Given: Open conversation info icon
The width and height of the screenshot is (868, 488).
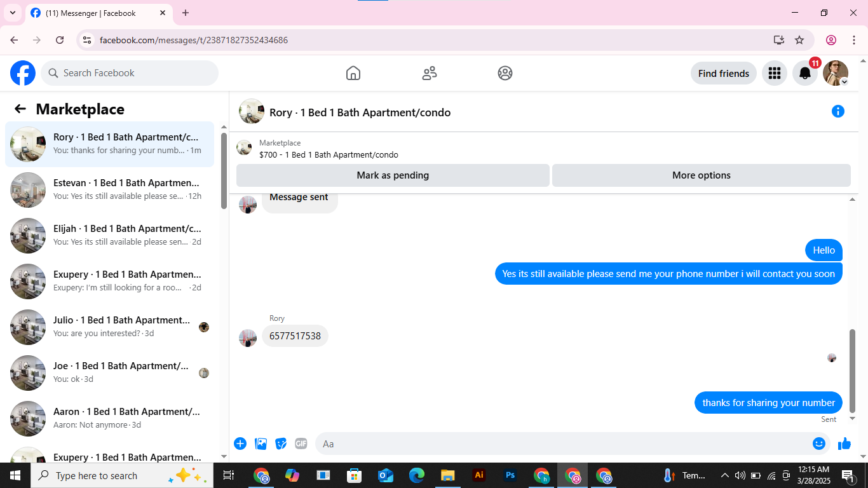Looking at the screenshot, I should [838, 112].
